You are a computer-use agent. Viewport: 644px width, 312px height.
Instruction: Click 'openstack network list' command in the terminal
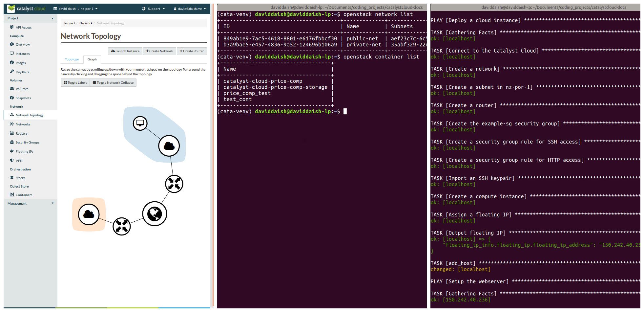point(378,14)
